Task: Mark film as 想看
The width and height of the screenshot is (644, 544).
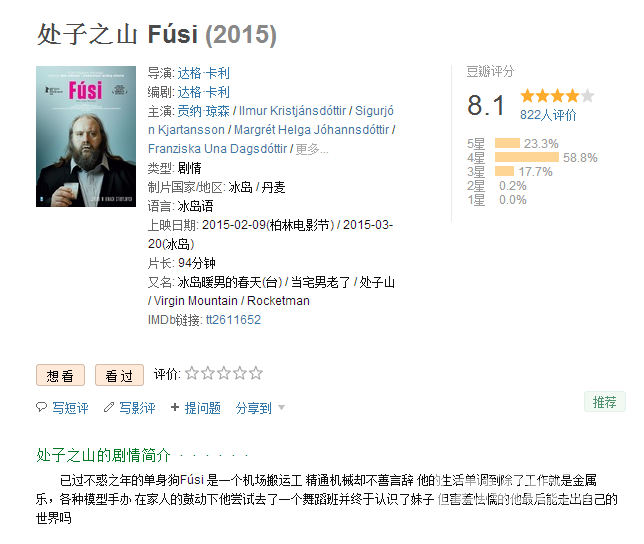Action: click(60, 375)
